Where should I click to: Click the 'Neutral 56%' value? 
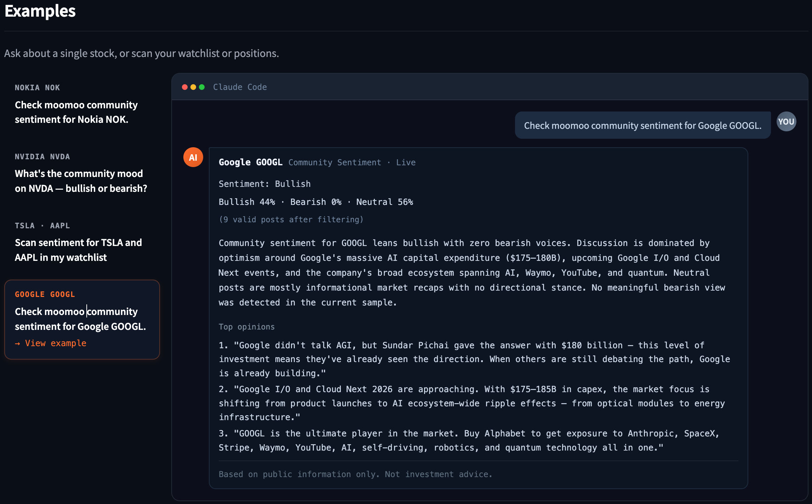pos(385,202)
